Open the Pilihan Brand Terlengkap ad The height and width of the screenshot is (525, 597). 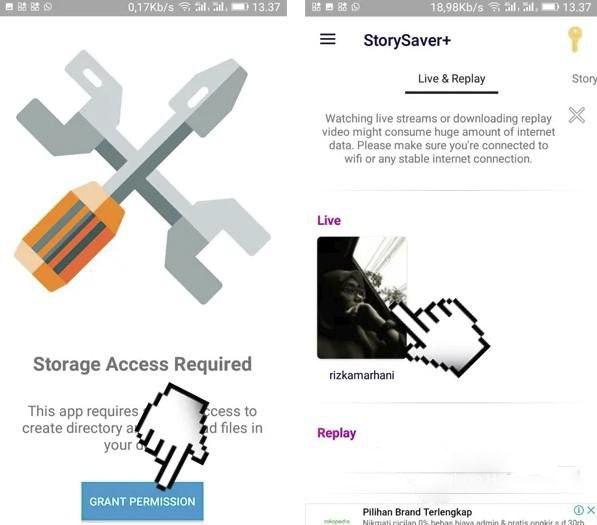click(x=417, y=512)
